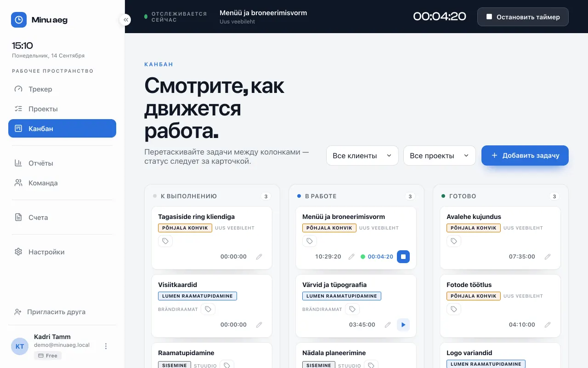Click Lumen Raamatupidamine badge on Visiitkaardid card
This screenshot has height=368, width=588.
coord(198,296)
